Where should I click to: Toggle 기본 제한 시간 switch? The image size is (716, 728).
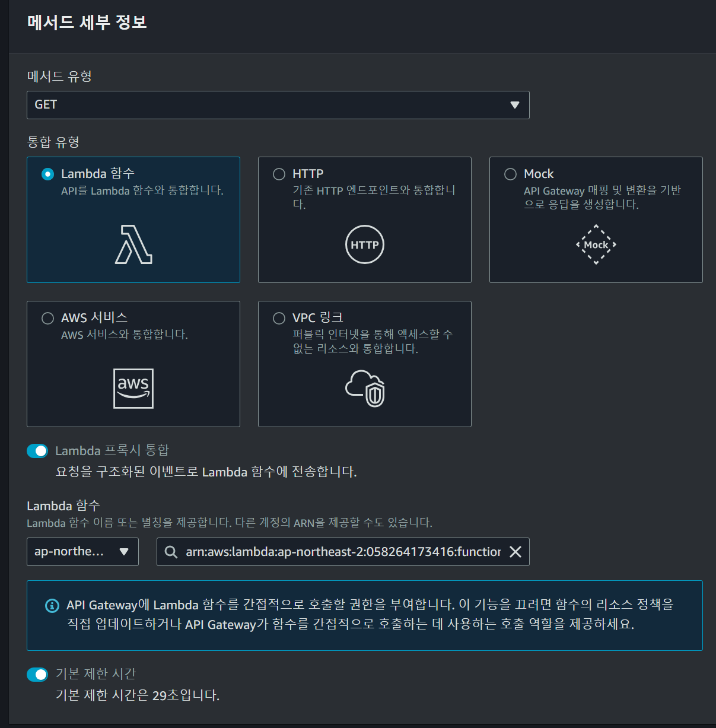[37, 675]
